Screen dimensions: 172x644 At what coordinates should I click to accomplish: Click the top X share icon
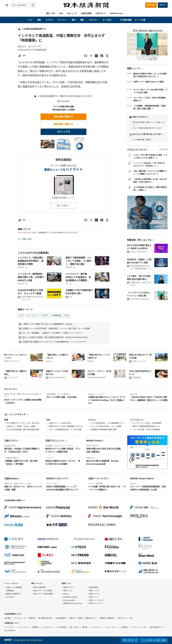point(96,56)
